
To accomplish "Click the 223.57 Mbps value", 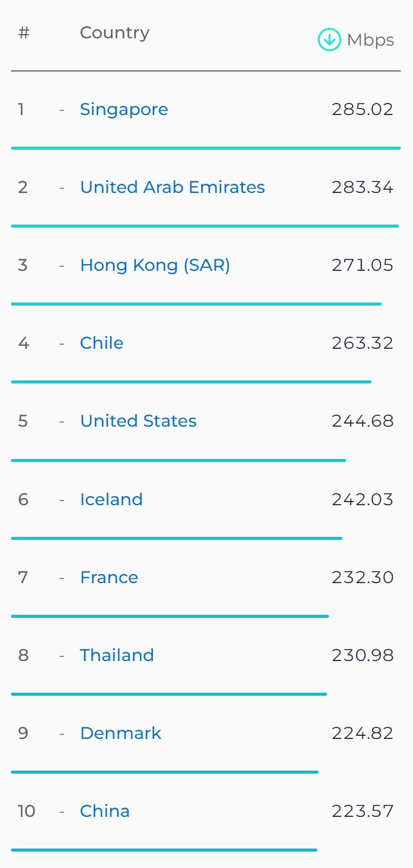I will (x=362, y=811).
